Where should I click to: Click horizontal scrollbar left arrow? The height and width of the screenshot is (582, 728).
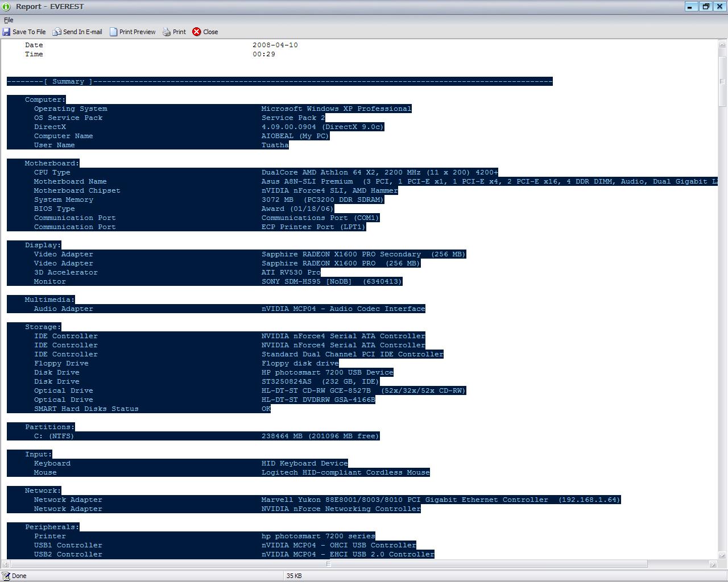pyautogui.click(x=6, y=564)
